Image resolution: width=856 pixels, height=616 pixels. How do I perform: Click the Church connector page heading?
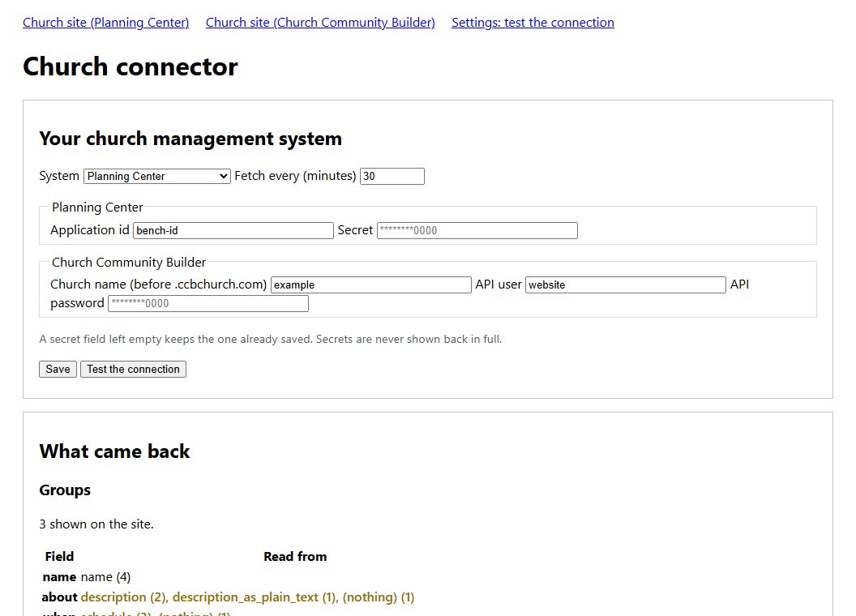131,66
